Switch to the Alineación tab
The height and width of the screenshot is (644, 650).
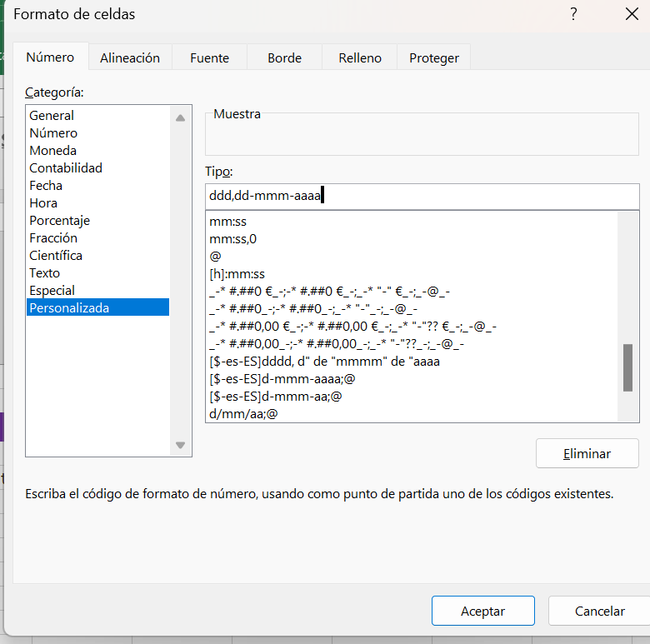click(130, 57)
